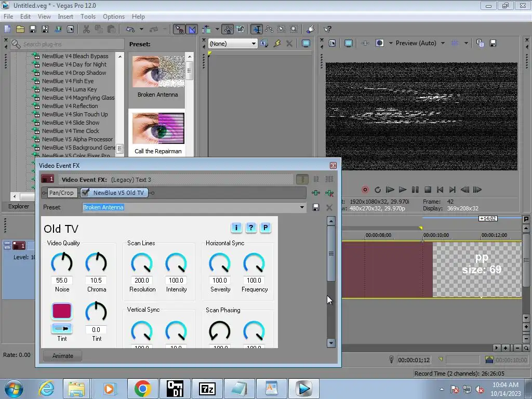Open preview Project Video Properties icon
The width and height of the screenshot is (532, 399).
[x=332, y=43]
